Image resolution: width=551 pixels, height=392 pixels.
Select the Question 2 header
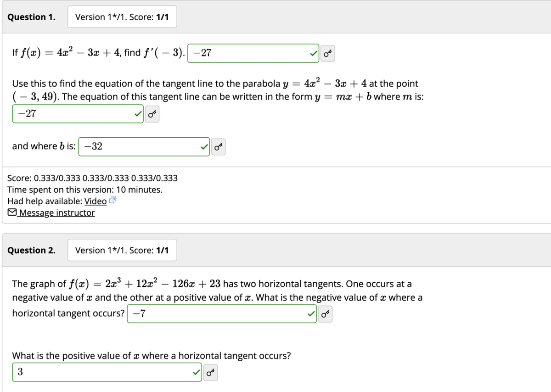tap(31, 250)
